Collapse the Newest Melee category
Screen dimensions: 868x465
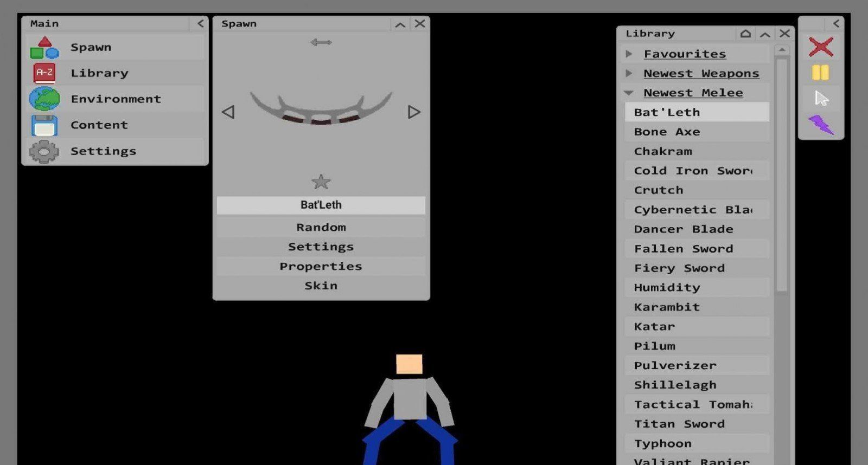click(629, 93)
